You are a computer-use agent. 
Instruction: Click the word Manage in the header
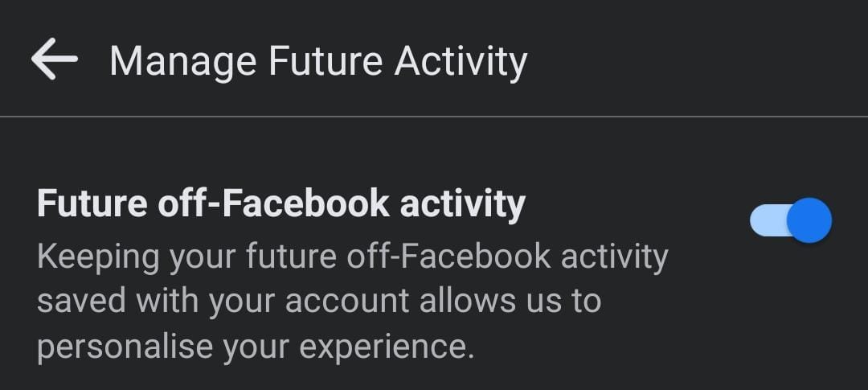tap(182, 63)
